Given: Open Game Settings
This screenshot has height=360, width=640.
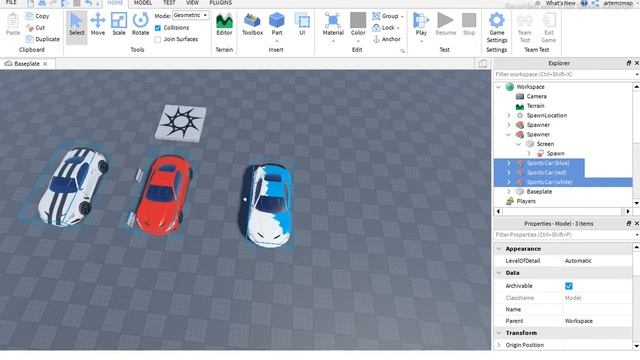Looking at the screenshot, I should point(497,28).
